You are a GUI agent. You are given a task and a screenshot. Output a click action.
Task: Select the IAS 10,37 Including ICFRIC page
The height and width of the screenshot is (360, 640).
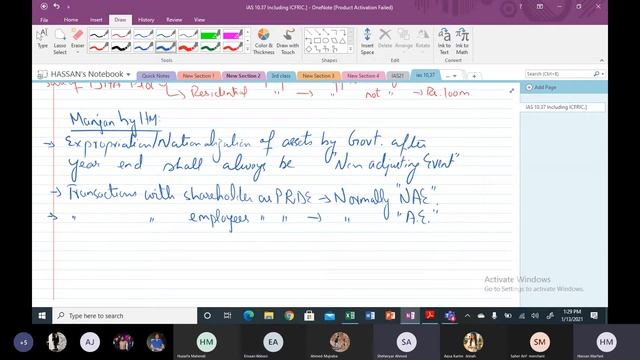click(562, 107)
